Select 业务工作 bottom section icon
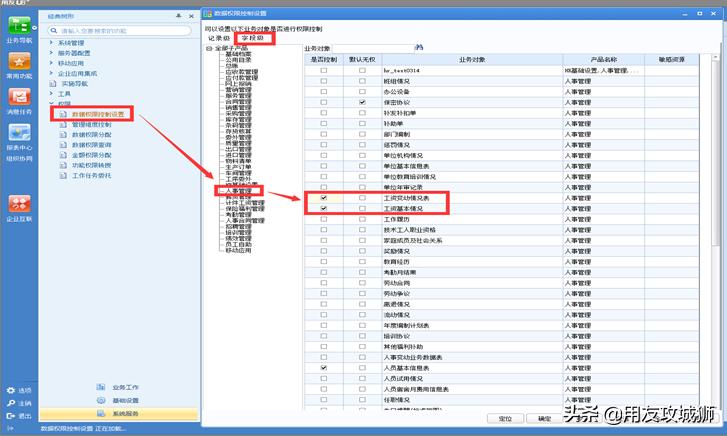Screen dimensions: 727x436 click(x=101, y=387)
